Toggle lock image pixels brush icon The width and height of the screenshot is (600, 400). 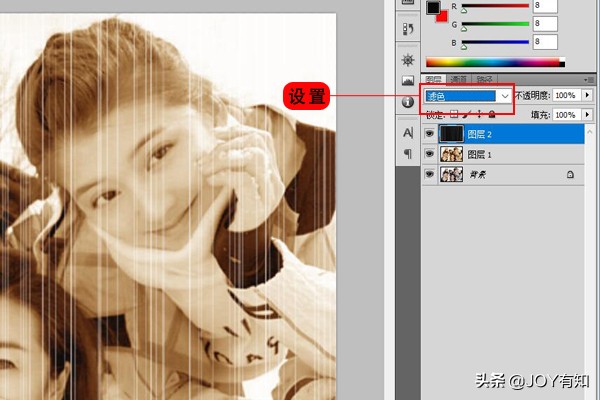pos(466,114)
